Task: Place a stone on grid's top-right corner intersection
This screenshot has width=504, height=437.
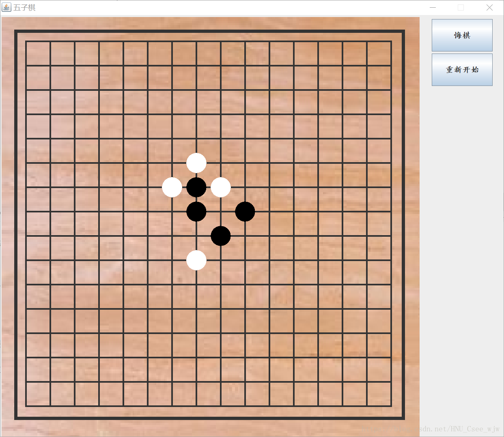Action: coord(391,41)
